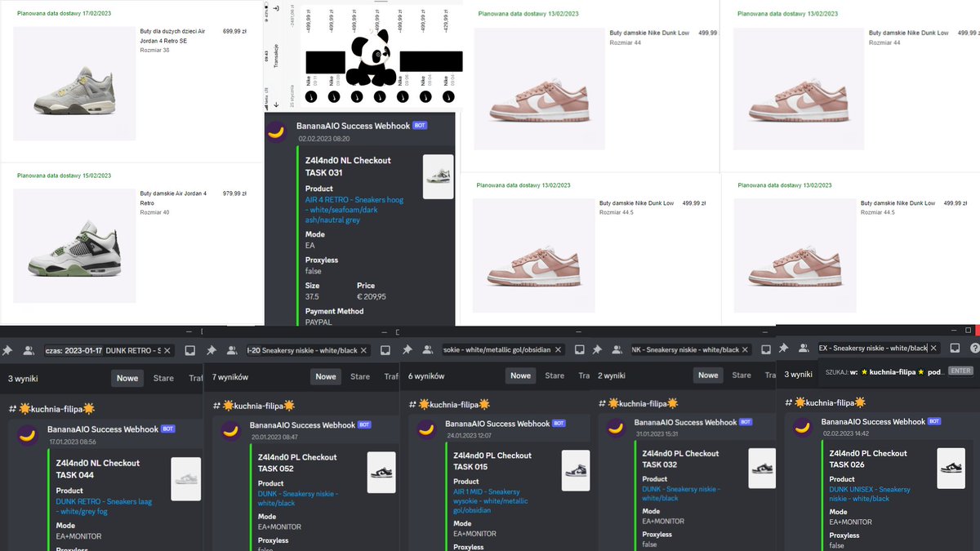Click the BananaAIO avatar on the 17.01.2023 08:56 message
The height and width of the screenshot is (551, 980).
tap(28, 436)
